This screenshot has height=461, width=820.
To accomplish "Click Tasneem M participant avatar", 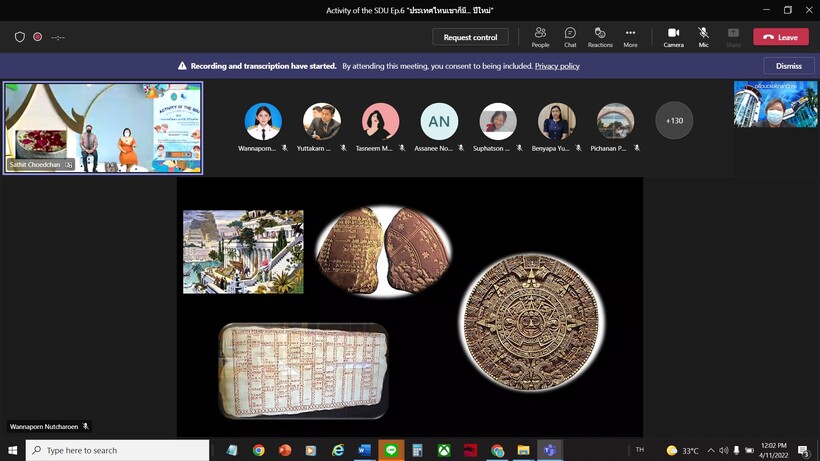I will pos(380,121).
